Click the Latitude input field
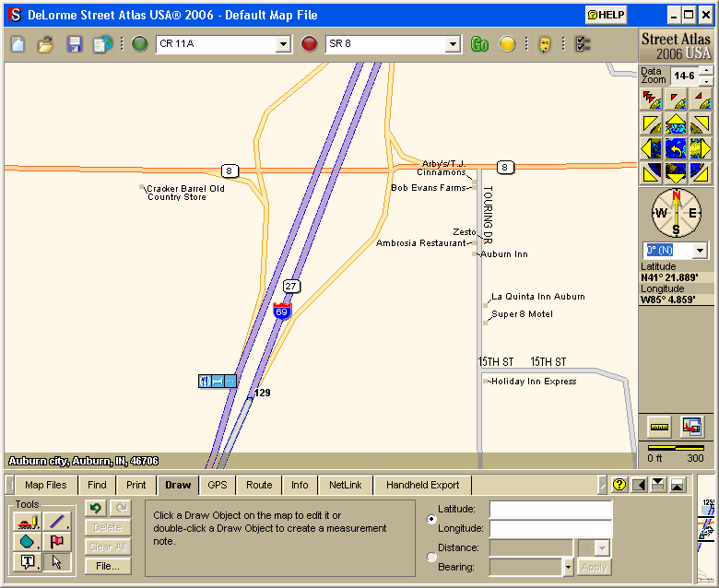This screenshot has height=588, width=719. [550, 509]
